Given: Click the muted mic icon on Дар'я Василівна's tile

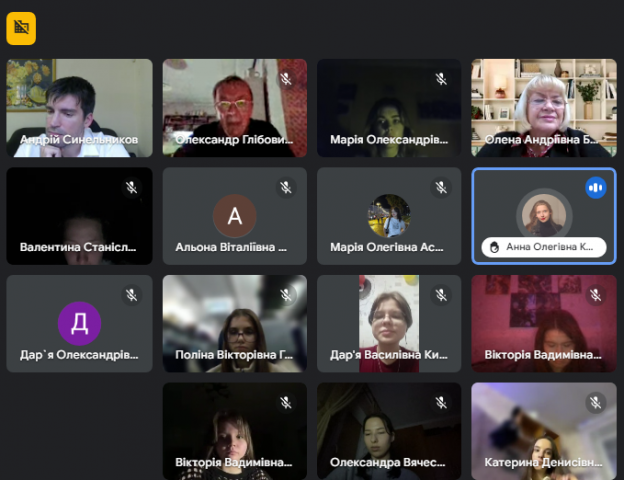Looking at the screenshot, I should [440, 295].
